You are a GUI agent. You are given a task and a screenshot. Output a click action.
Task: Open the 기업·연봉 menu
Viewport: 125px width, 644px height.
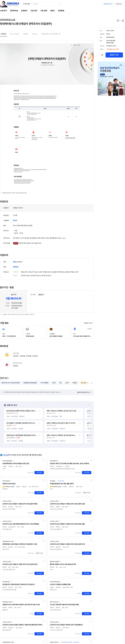(x=44, y=11)
